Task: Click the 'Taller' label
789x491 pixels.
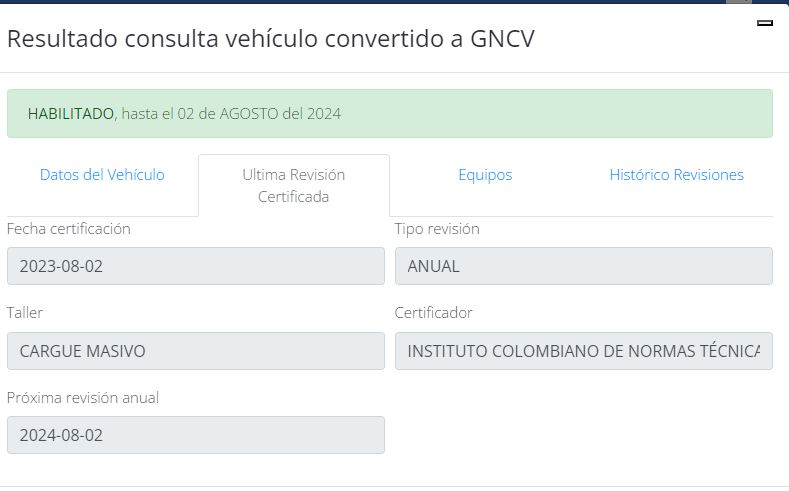Action: 25,313
